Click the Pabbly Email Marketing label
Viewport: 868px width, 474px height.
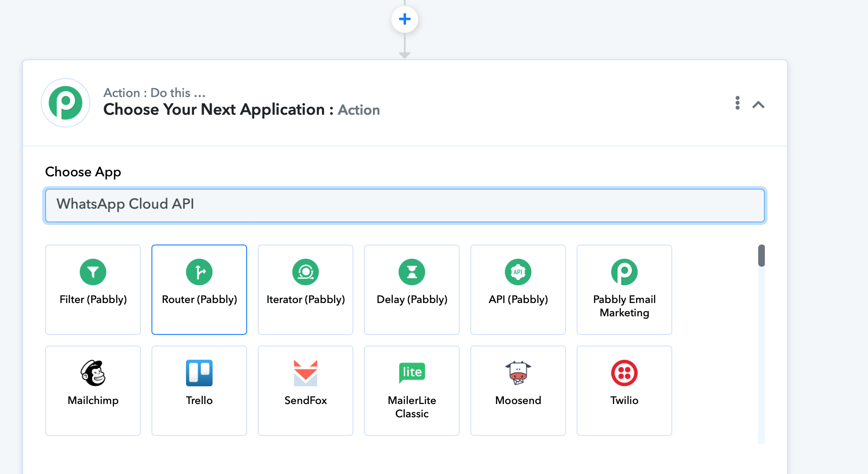coord(624,306)
